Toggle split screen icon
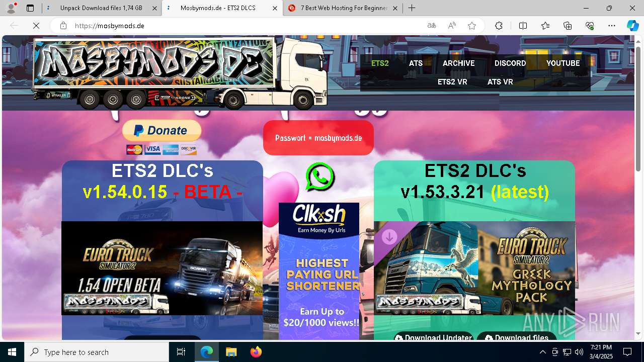This screenshot has height=362, width=644. [523, 26]
